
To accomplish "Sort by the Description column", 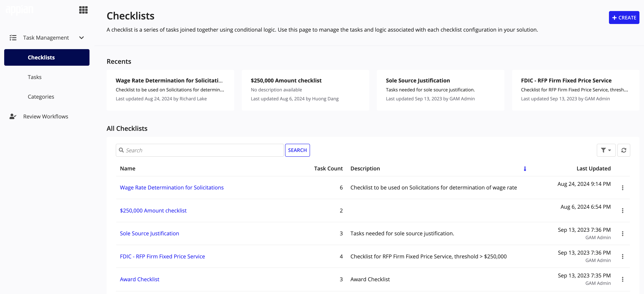I will [365, 169].
